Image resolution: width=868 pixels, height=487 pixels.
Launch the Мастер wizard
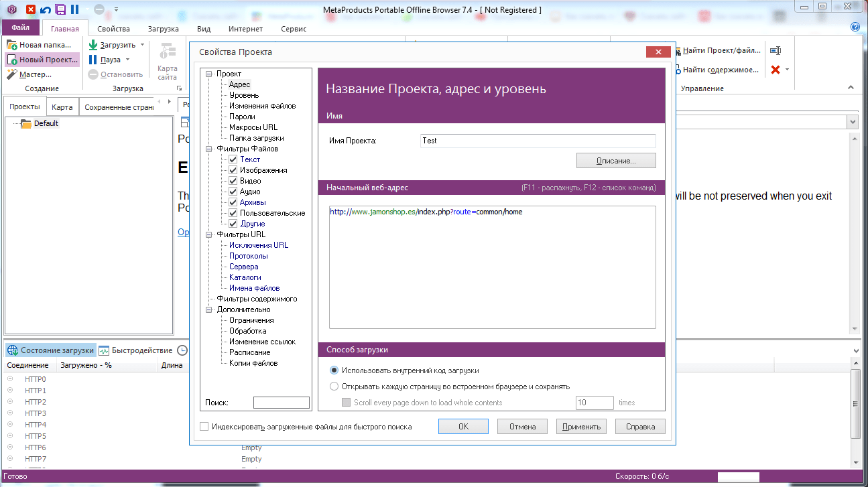pos(29,74)
